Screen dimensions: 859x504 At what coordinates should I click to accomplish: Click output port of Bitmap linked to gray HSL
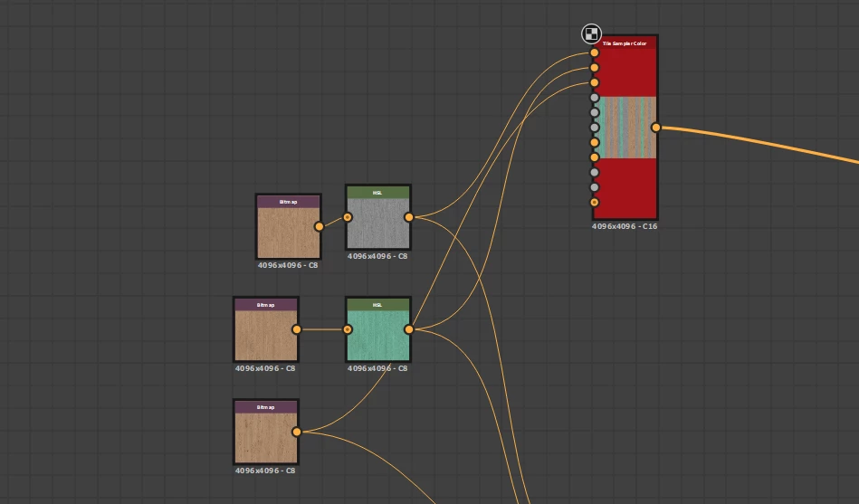point(319,226)
